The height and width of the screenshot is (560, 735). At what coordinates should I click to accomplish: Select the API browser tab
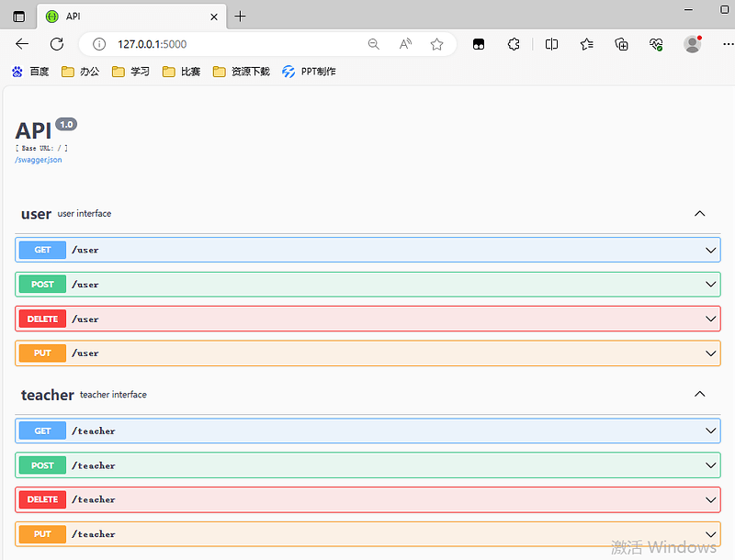pos(131,17)
